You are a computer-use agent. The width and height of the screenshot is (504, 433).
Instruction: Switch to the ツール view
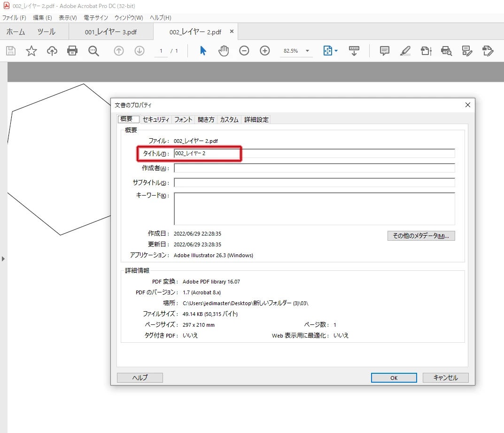pyautogui.click(x=47, y=32)
